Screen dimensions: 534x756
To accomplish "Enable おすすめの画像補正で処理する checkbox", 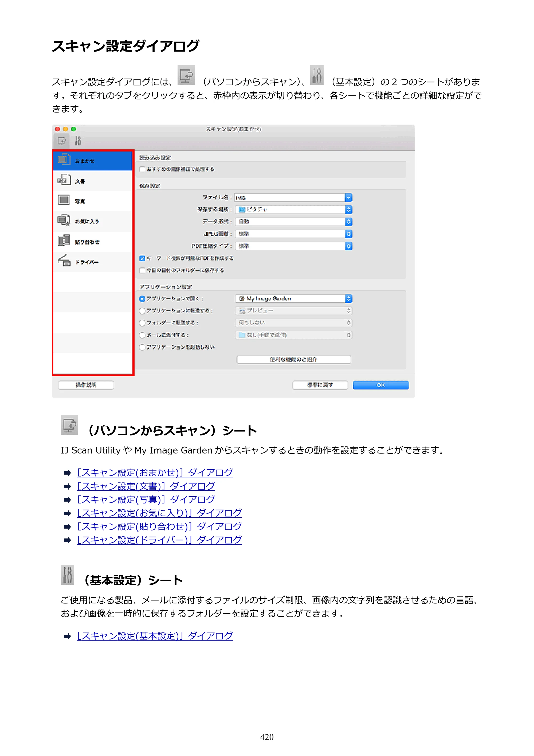I will [142, 169].
